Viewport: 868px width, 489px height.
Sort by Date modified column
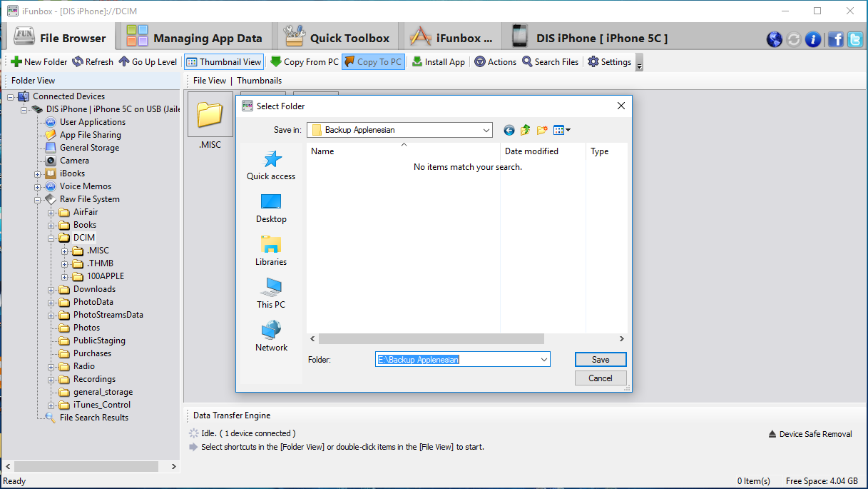(543, 151)
